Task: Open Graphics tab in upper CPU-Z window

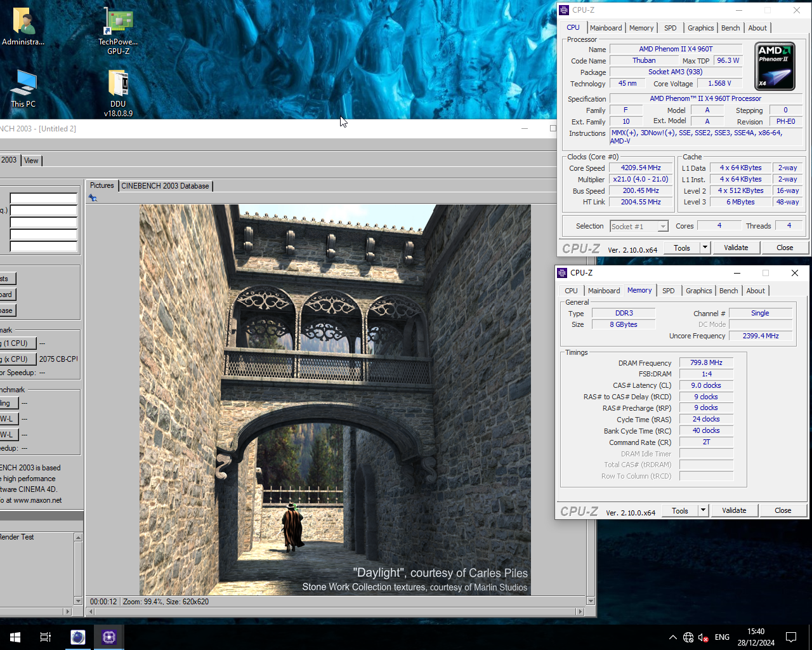Action: (x=701, y=28)
